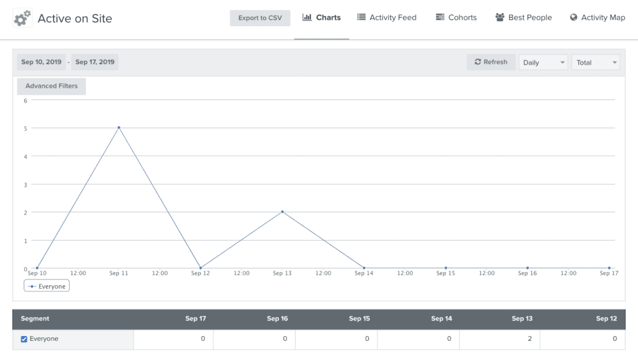This screenshot has width=638, height=364.
Task: Click the Sep 17 table column header
Action: (x=196, y=319)
